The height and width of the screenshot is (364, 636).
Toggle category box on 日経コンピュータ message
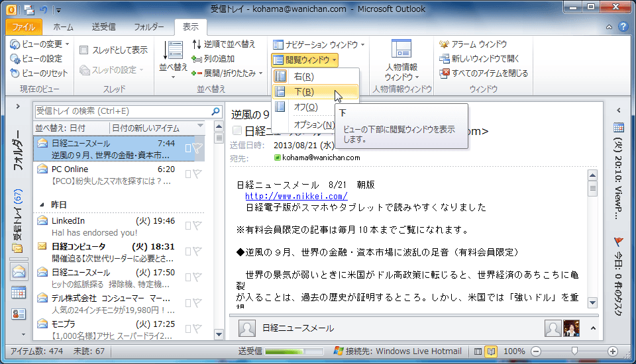pos(187,251)
